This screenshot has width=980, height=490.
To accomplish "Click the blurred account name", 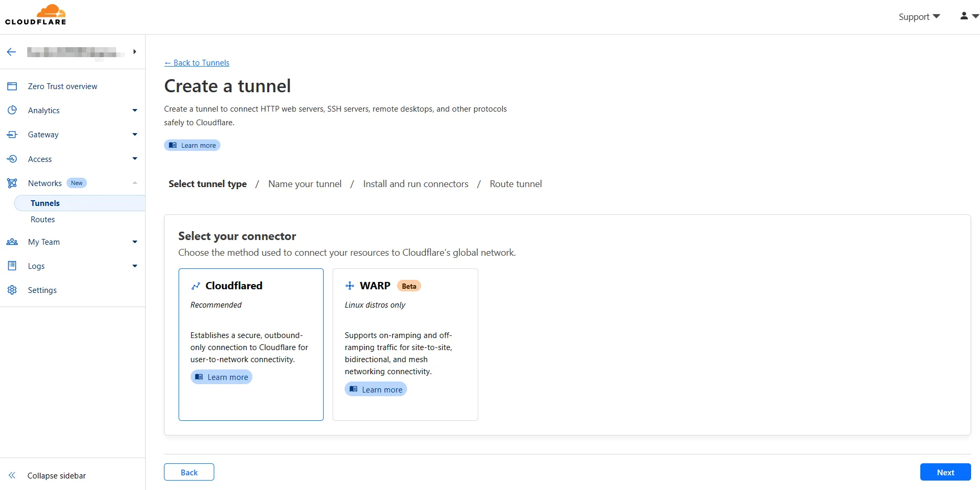I will pyautogui.click(x=76, y=52).
